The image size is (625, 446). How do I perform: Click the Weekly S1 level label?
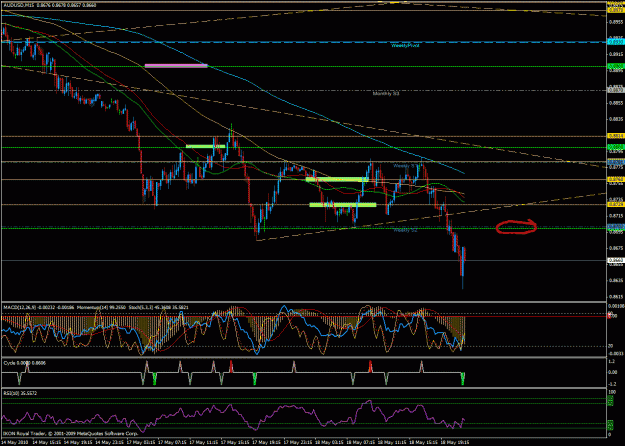click(x=405, y=165)
